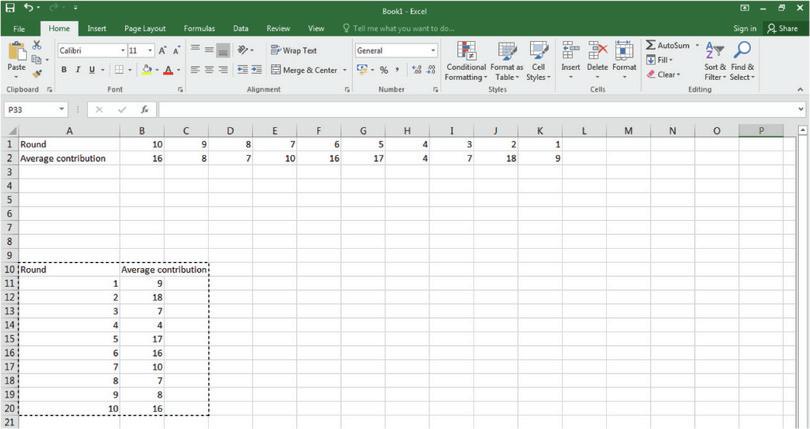
Task: Switch to the Page Layout tab
Action: pyautogui.click(x=145, y=28)
